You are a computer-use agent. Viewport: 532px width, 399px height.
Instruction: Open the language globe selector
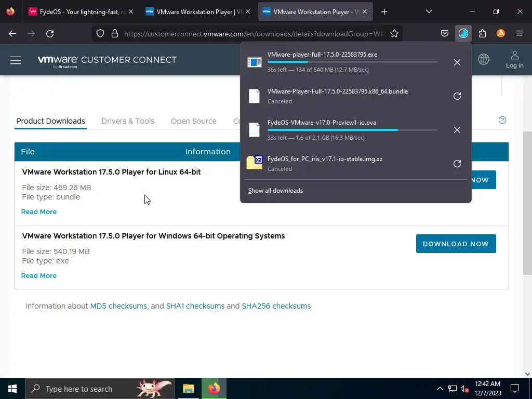[484, 59]
